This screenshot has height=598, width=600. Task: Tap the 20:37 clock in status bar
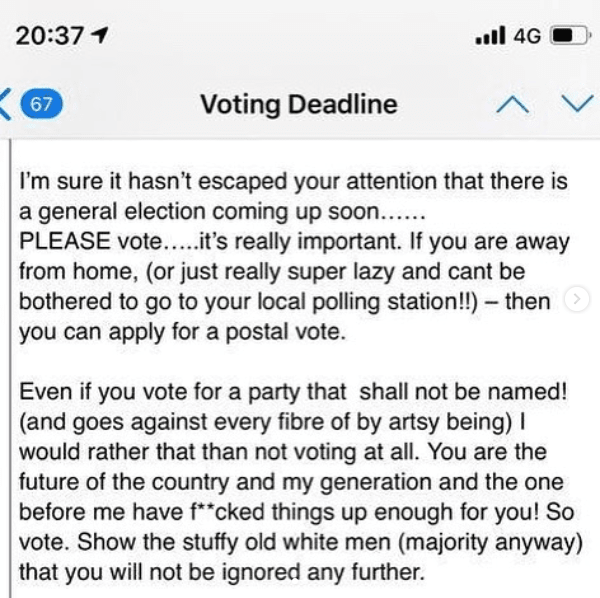(x=49, y=36)
